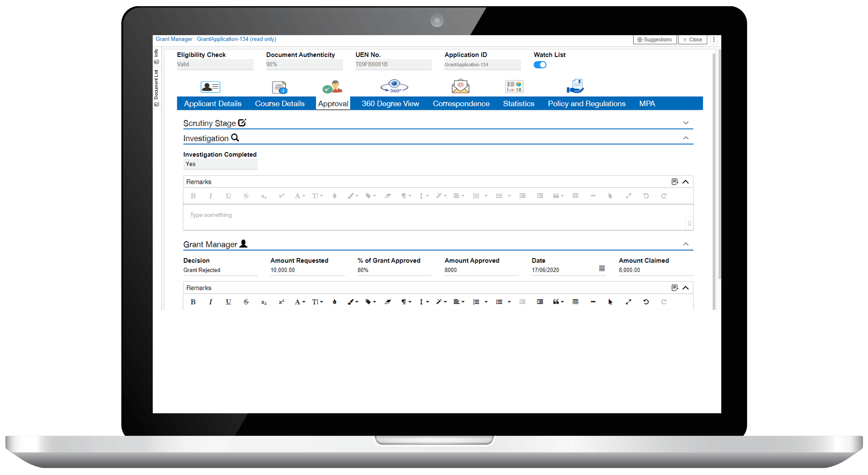Click the Applicant Details ID card icon
The width and height of the screenshot is (868, 475).
210,87
